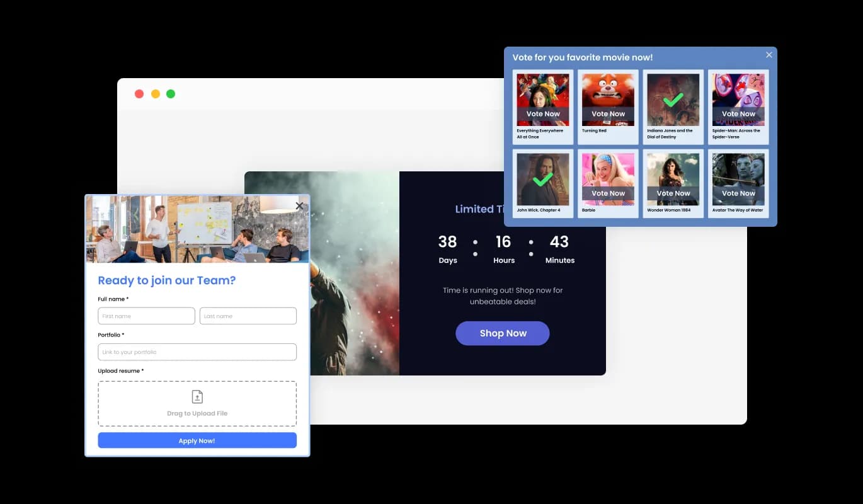Close the job application popup
This screenshot has height=504, width=863.
pos(299,206)
